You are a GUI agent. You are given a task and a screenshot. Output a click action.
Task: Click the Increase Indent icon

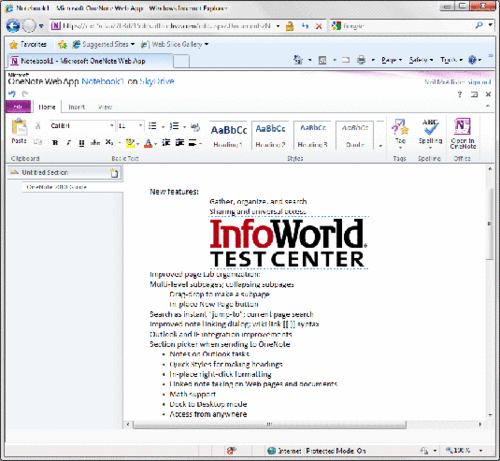click(180, 143)
